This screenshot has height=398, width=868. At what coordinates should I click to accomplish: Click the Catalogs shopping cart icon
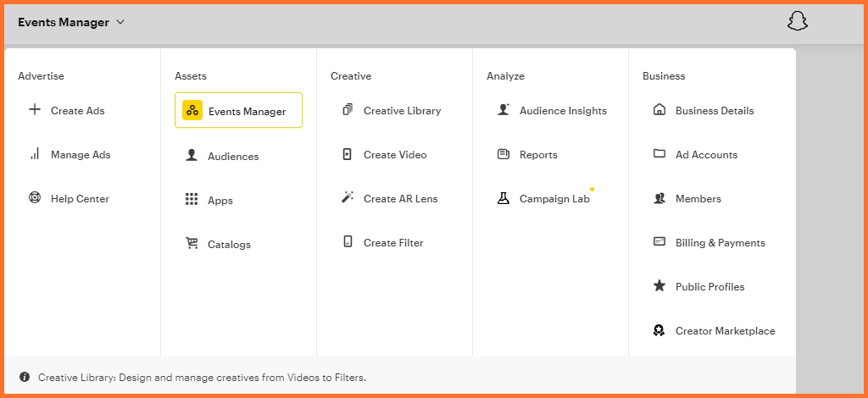coord(192,244)
